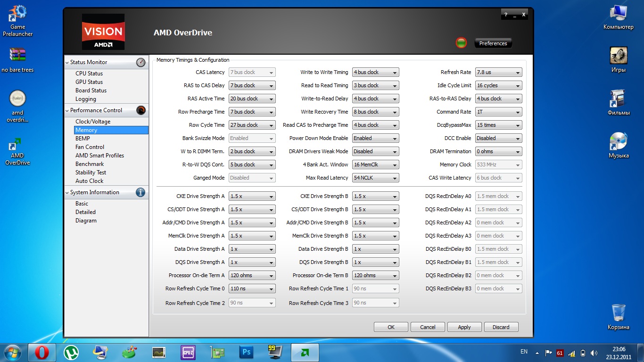Open the DRAM Drivers Weak Mode dropdown
Screen dimensions: 644x362
coord(376,151)
